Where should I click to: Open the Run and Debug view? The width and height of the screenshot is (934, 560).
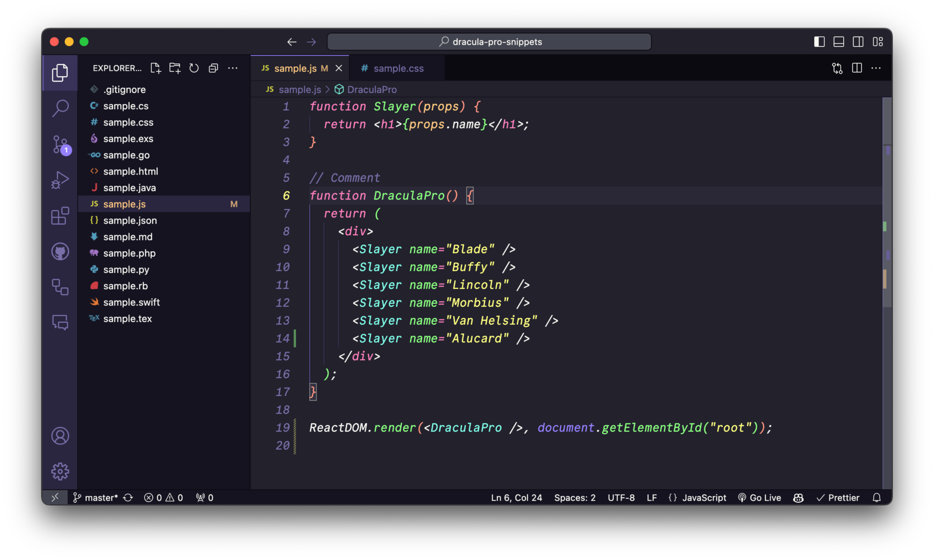tap(60, 180)
